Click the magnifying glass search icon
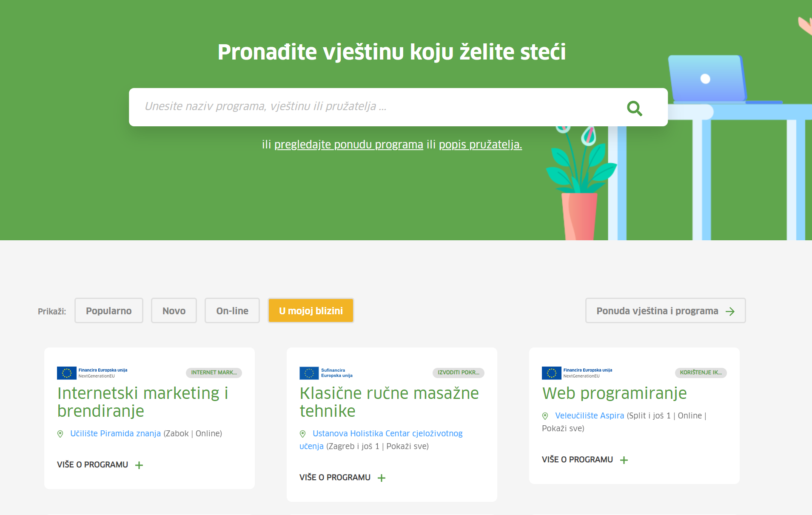This screenshot has height=515, width=812. point(634,108)
